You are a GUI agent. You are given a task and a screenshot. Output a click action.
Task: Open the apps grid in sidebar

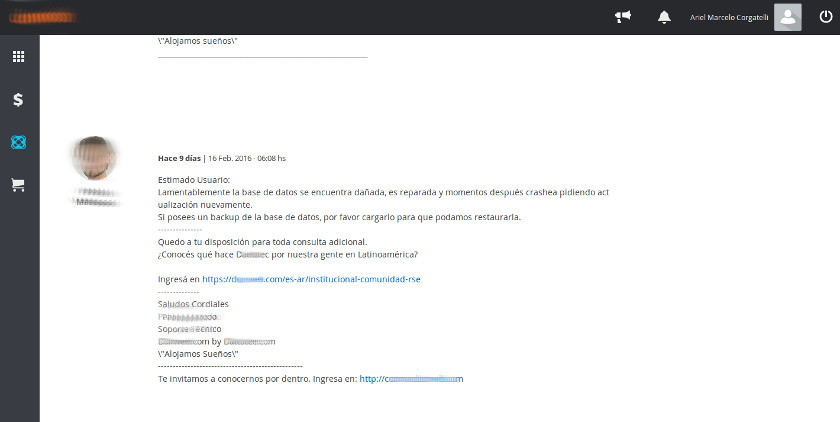[x=18, y=57]
